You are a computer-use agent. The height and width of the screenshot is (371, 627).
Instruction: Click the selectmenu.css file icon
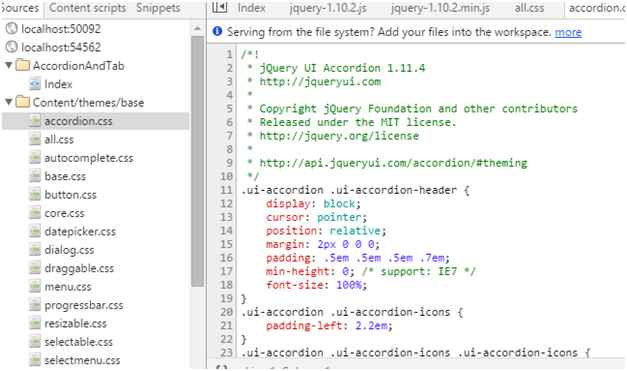pyautogui.click(x=35, y=360)
